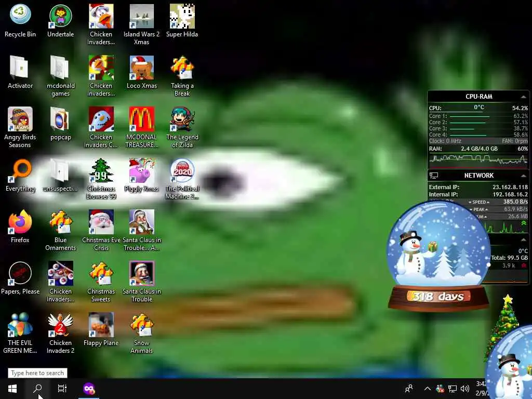Open The Political Machine 2... shortcut
The height and width of the screenshot is (399, 532).
click(182, 179)
